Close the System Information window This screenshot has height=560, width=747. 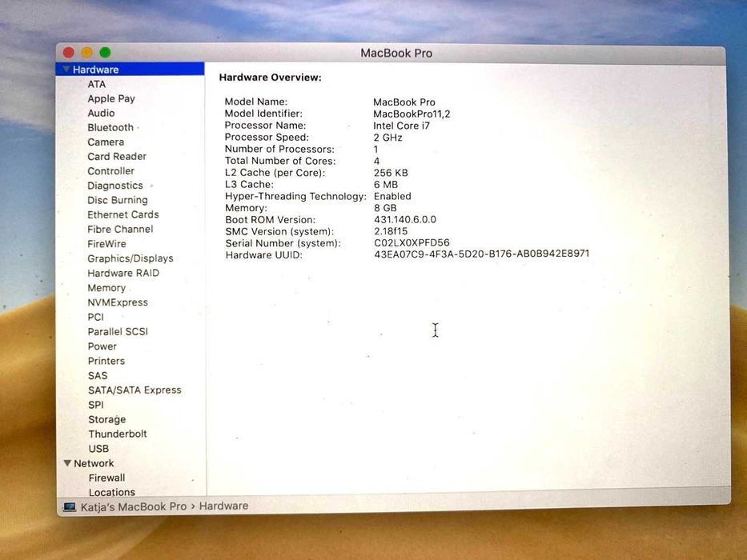click(x=69, y=52)
